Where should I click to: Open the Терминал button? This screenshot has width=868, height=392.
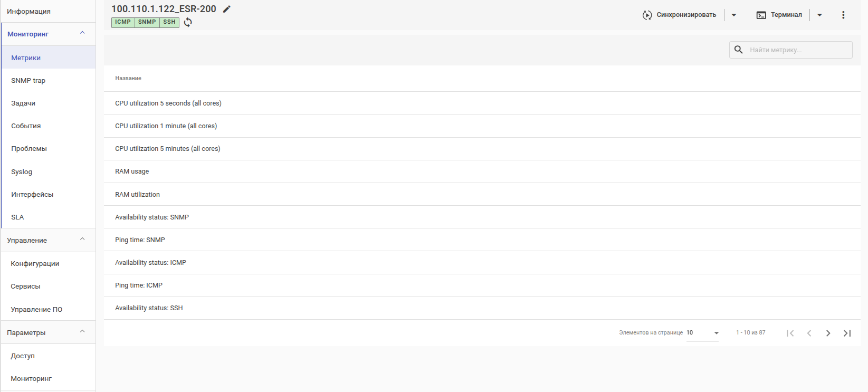(779, 15)
